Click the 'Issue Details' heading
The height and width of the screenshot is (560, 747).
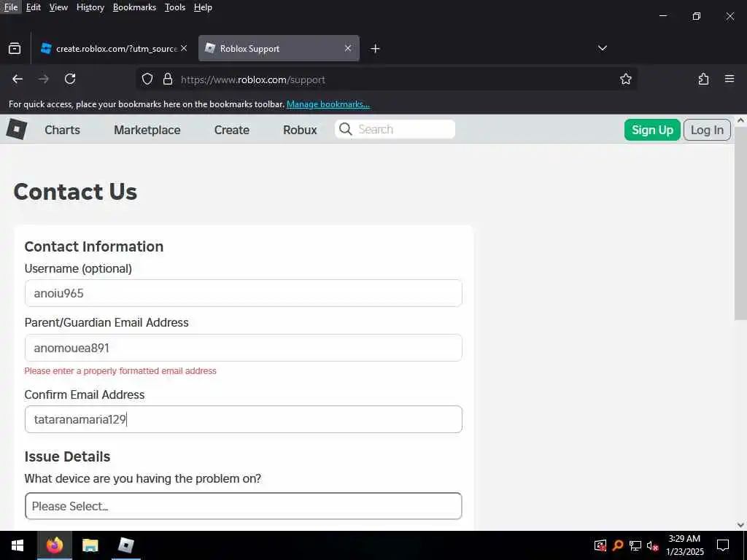point(67,456)
